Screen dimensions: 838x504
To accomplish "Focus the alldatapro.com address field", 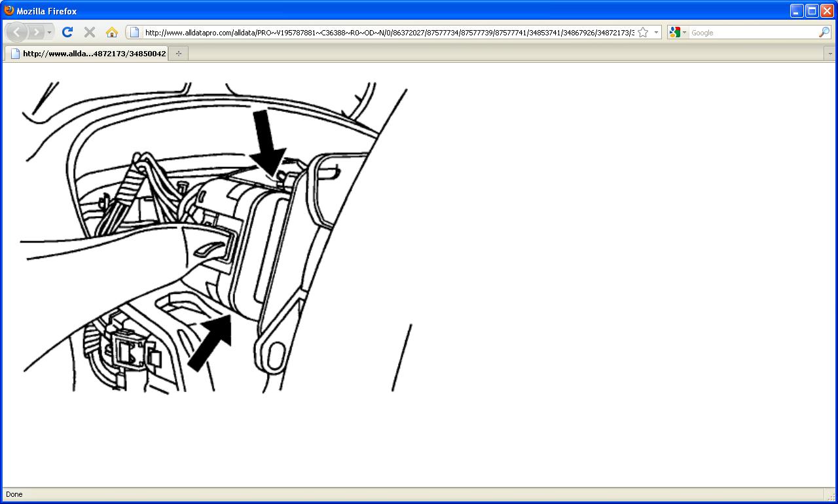I will click(389, 32).
